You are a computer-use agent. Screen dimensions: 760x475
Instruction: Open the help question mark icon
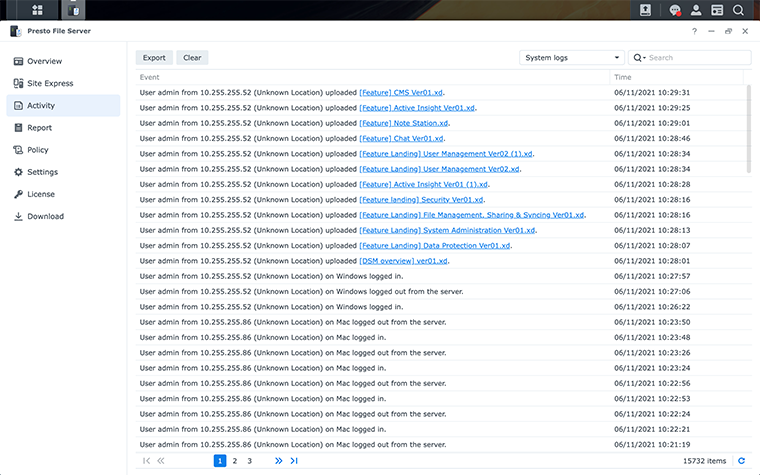point(695,31)
